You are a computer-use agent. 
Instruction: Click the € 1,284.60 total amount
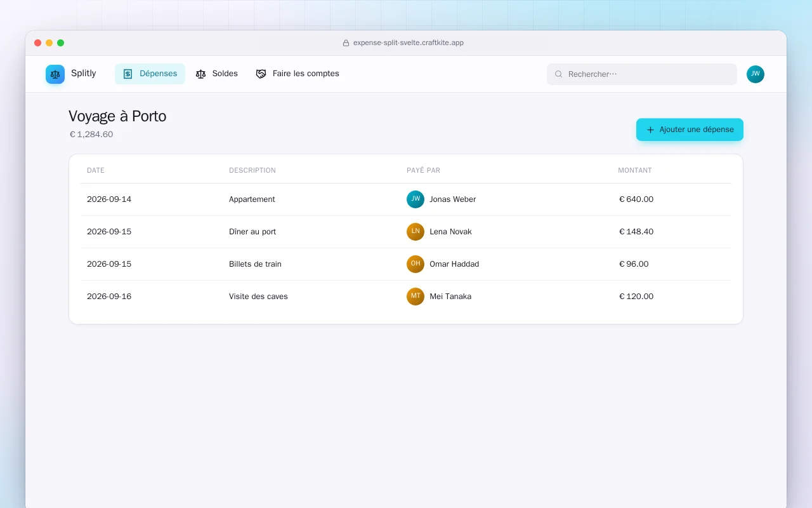point(91,135)
